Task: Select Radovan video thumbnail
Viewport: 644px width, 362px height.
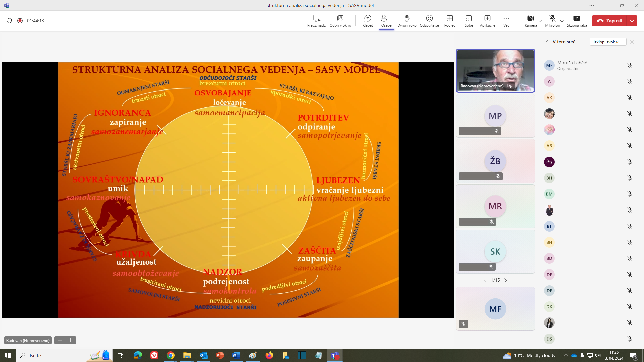Action: point(495,70)
